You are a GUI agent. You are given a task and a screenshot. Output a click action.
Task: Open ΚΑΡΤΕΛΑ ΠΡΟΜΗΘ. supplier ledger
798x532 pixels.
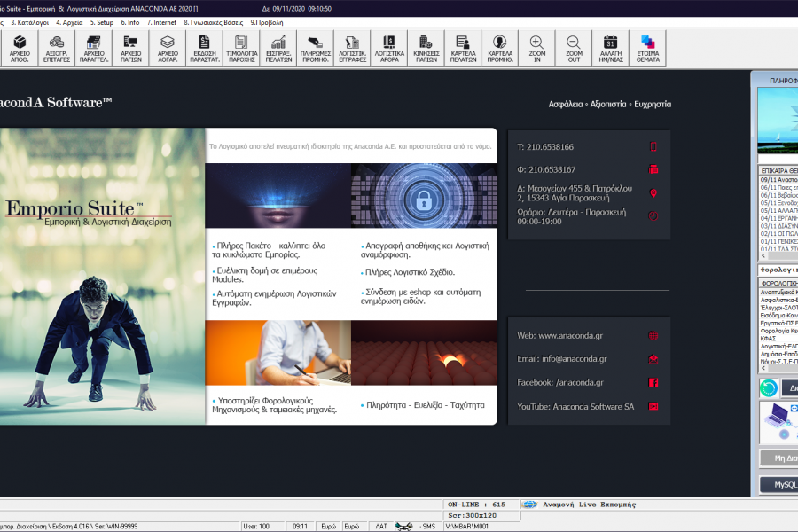pyautogui.click(x=500, y=49)
